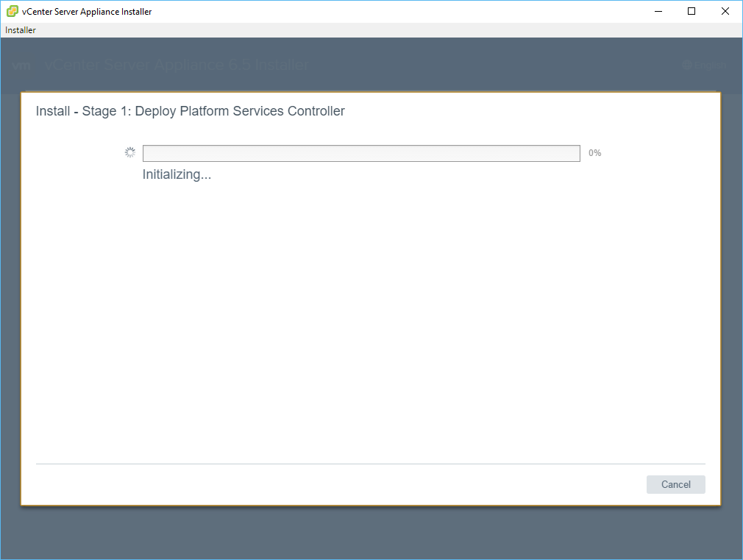Click the Cancel button

point(675,484)
